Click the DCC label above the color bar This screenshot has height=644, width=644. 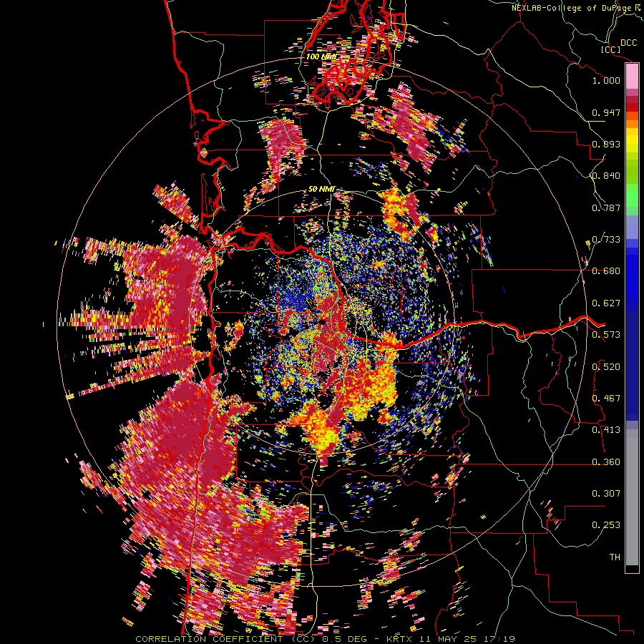pyautogui.click(x=629, y=43)
